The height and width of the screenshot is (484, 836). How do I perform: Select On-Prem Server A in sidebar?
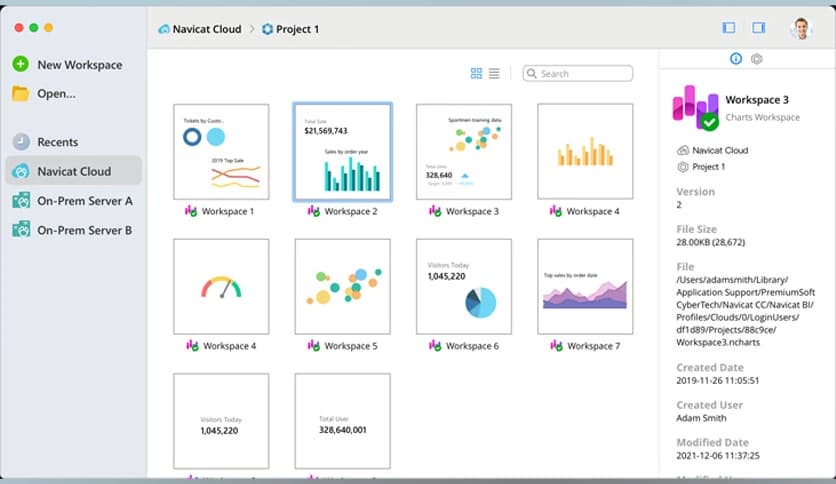(x=84, y=201)
